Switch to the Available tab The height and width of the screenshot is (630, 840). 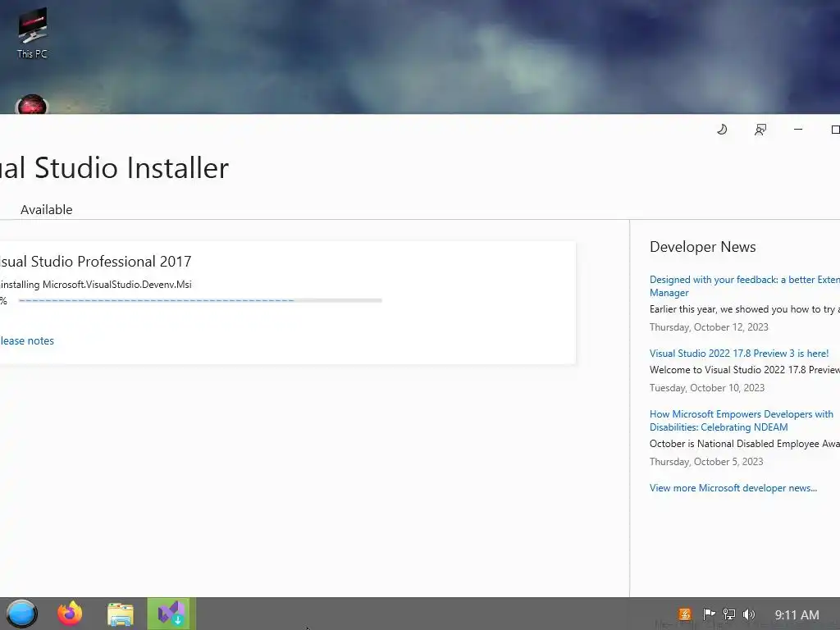(46, 209)
